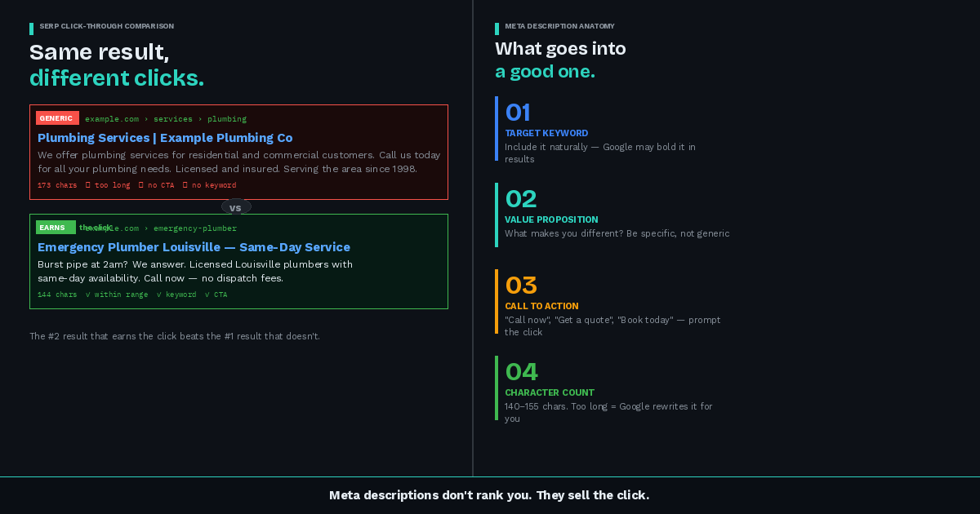Select the TARGET KEYWORD heading

click(546, 133)
